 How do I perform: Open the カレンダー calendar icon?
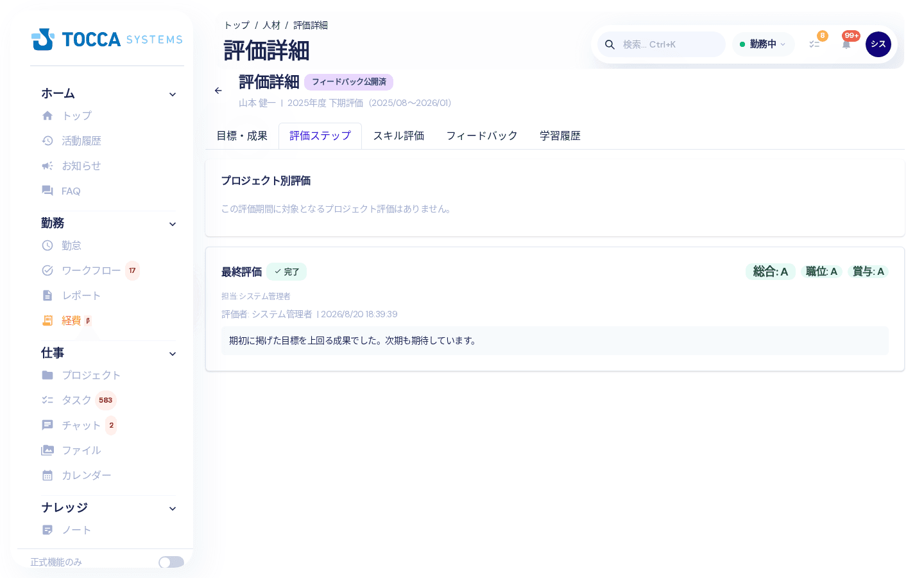(47, 475)
